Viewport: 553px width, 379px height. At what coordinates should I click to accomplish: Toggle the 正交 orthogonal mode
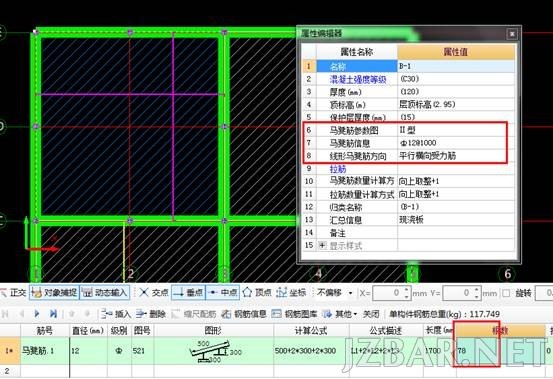point(13,293)
